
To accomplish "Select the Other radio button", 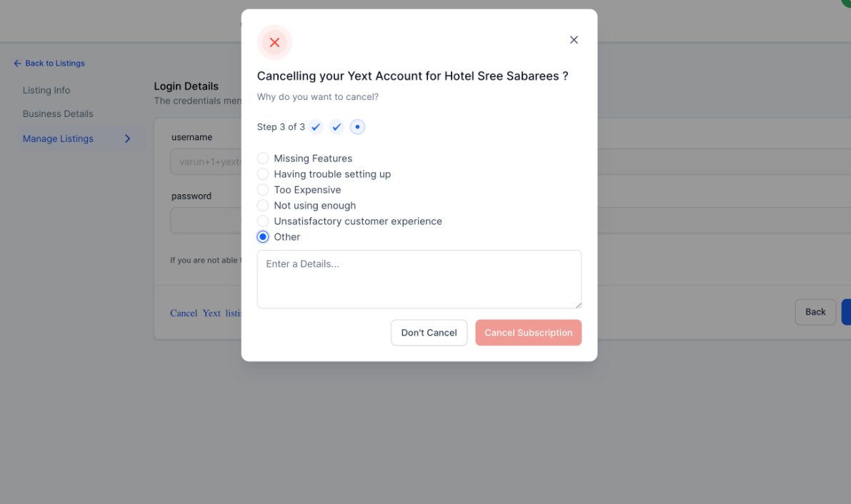I will [263, 237].
